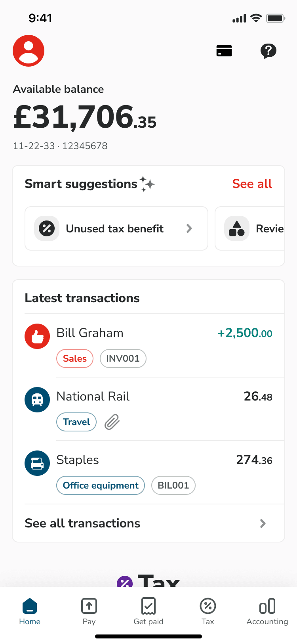Switch to the Pay tab
297x644 pixels.
89,611
